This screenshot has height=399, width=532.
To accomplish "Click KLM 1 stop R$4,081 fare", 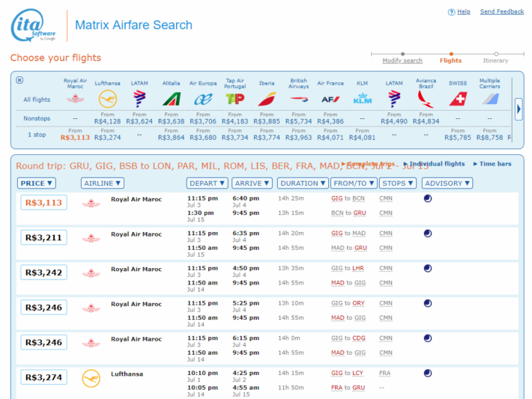I will tap(363, 137).
